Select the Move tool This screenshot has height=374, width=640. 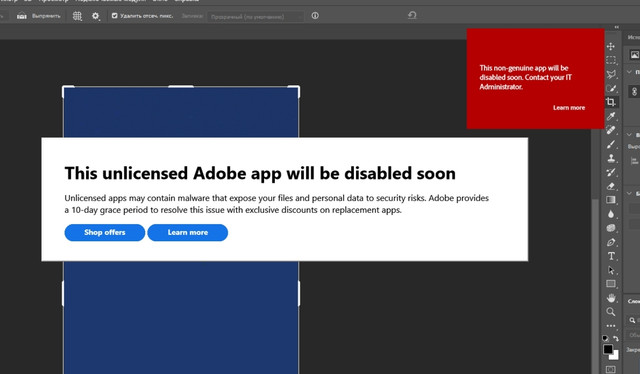pos(611,46)
